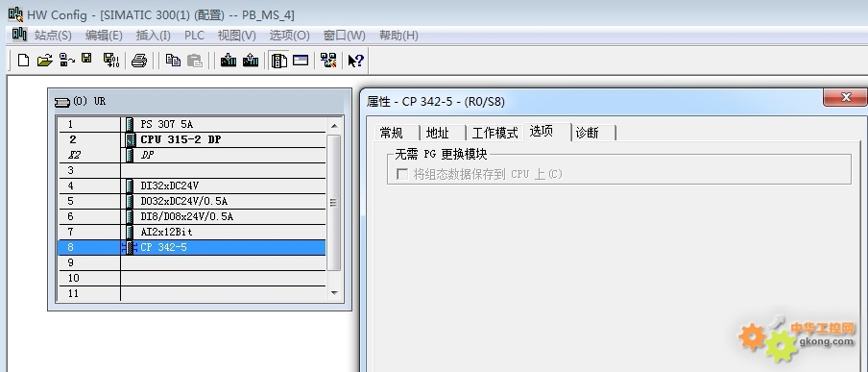Select the DP row under X2
The width and height of the screenshot is (868, 372).
(192, 155)
